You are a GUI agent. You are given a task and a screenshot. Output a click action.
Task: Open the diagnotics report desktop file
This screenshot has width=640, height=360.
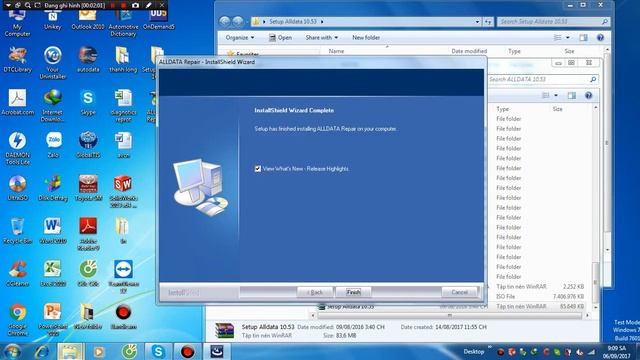pos(123,105)
